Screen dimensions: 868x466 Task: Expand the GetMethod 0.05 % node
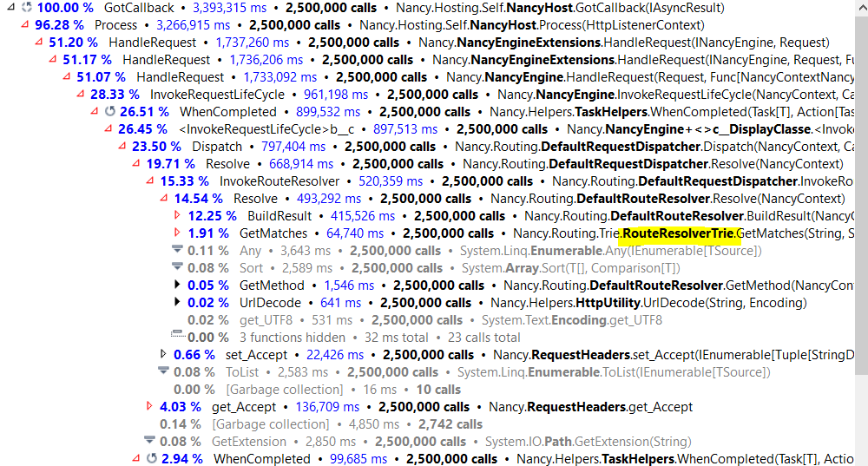(x=177, y=285)
